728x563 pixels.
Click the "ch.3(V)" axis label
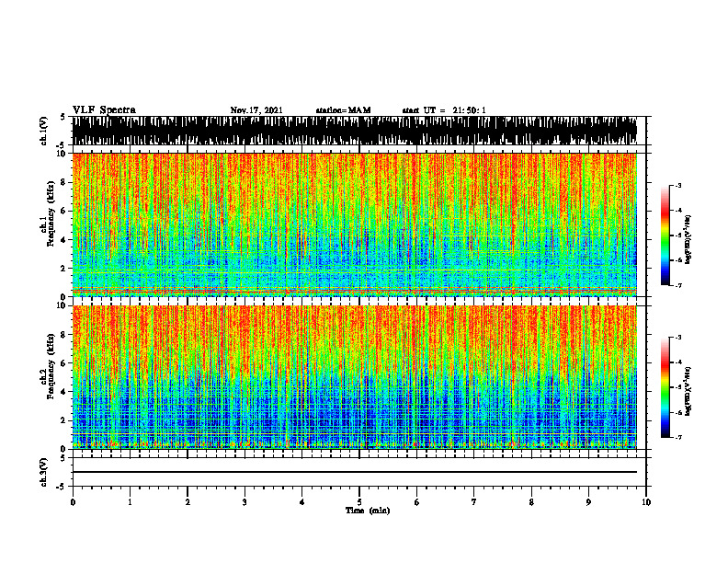click(x=44, y=472)
